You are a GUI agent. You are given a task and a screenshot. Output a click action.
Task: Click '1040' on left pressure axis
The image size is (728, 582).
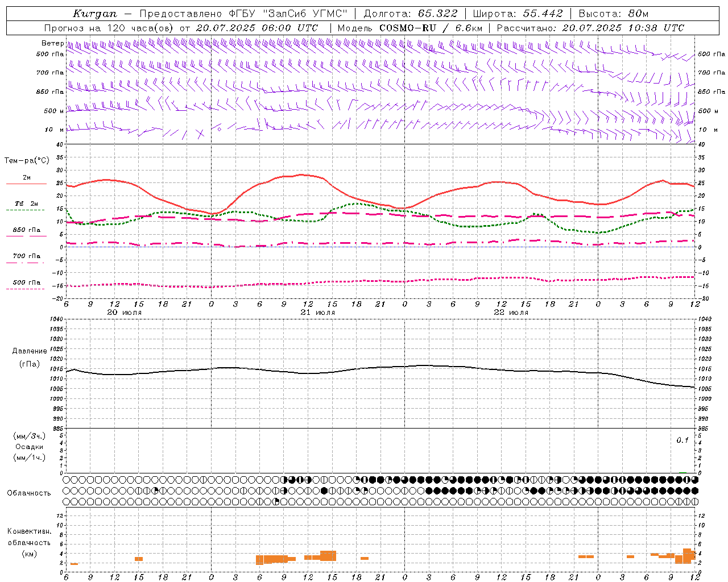coord(56,319)
